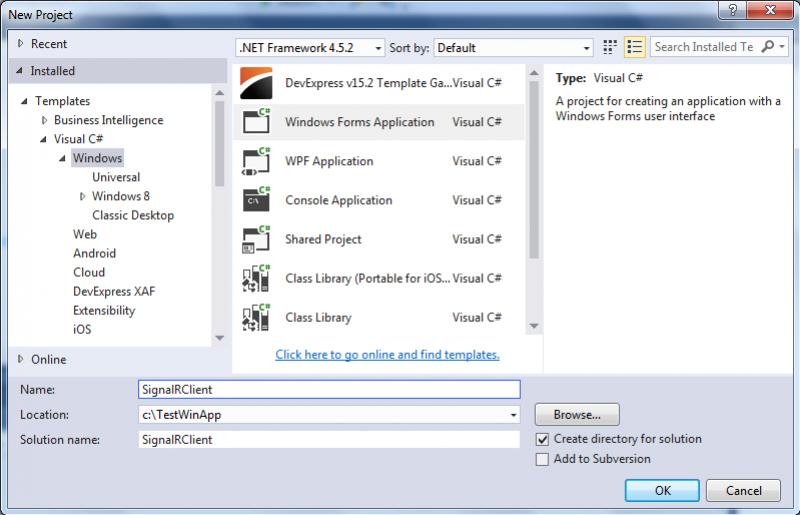
Task: Select the Web template category
Action: pos(85,234)
